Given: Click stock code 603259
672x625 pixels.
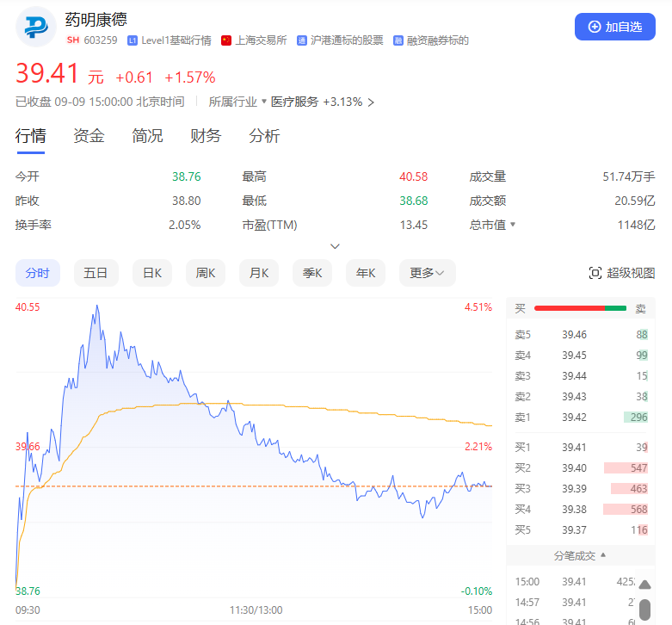Looking at the screenshot, I should (x=101, y=40).
